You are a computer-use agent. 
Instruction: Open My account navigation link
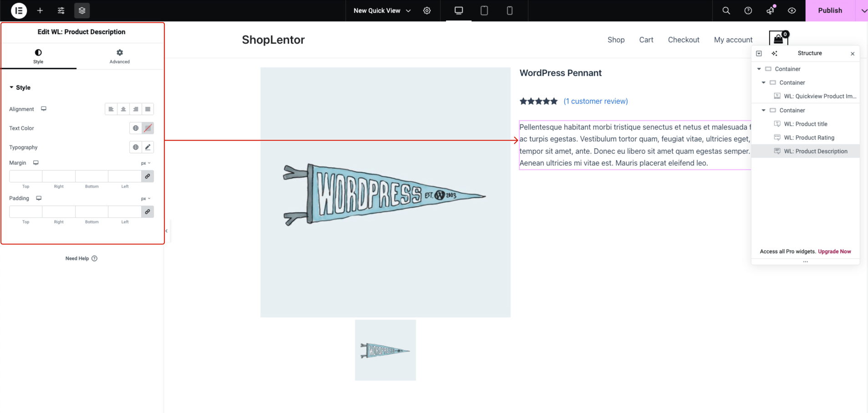point(733,40)
